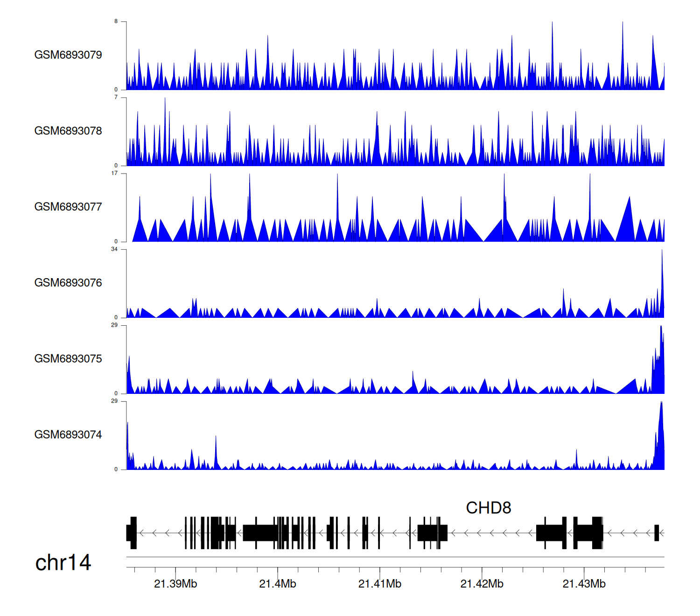Image resolution: width=700 pixels, height=616 pixels.
Task: Select the 21.4Mb position label
Action: pos(278,584)
